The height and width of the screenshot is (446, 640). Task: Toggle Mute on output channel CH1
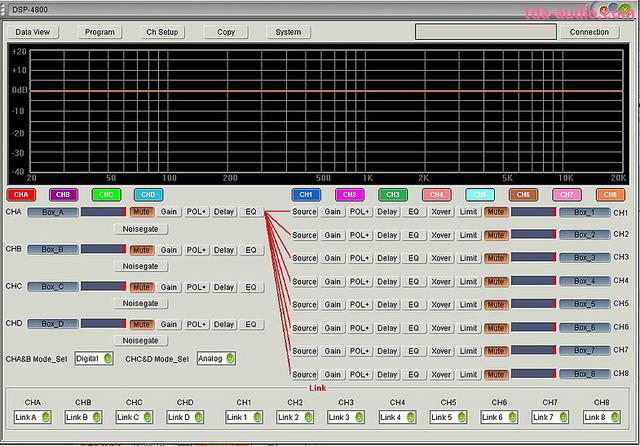coord(496,212)
